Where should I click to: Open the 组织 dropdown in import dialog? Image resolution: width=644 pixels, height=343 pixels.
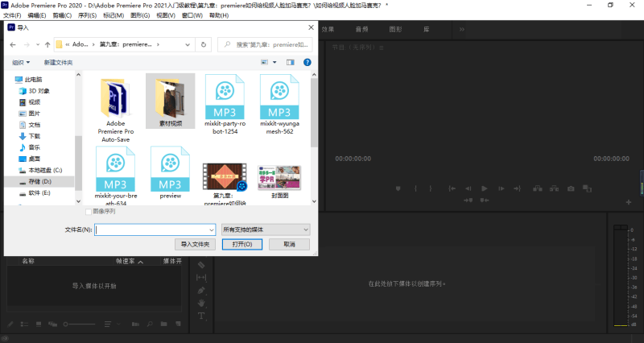coord(21,63)
